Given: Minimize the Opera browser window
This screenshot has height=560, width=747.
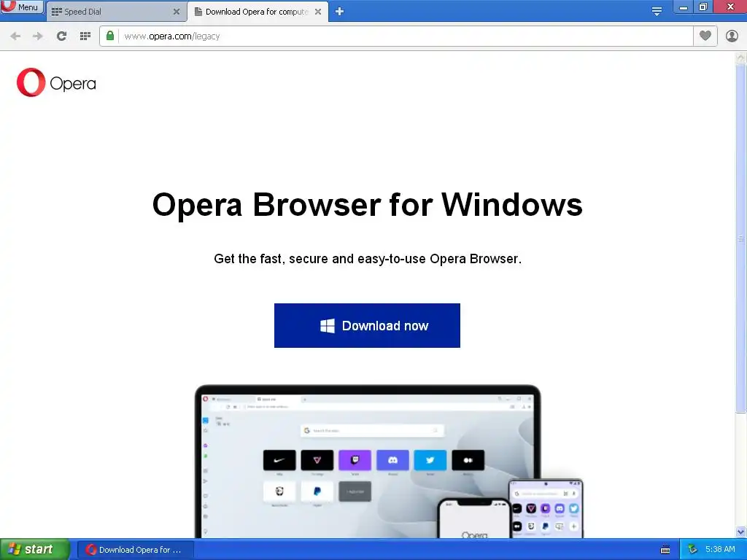Looking at the screenshot, I should click(x=683, y=7).
